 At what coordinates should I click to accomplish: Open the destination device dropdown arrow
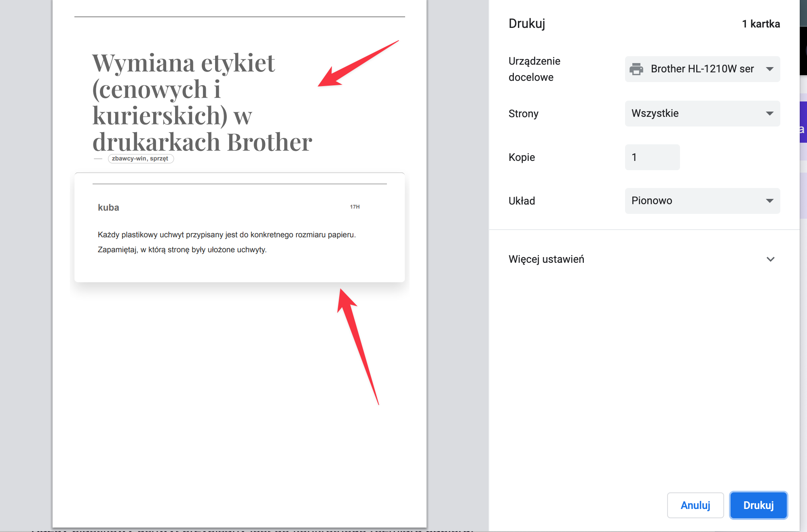coord(769,69)
